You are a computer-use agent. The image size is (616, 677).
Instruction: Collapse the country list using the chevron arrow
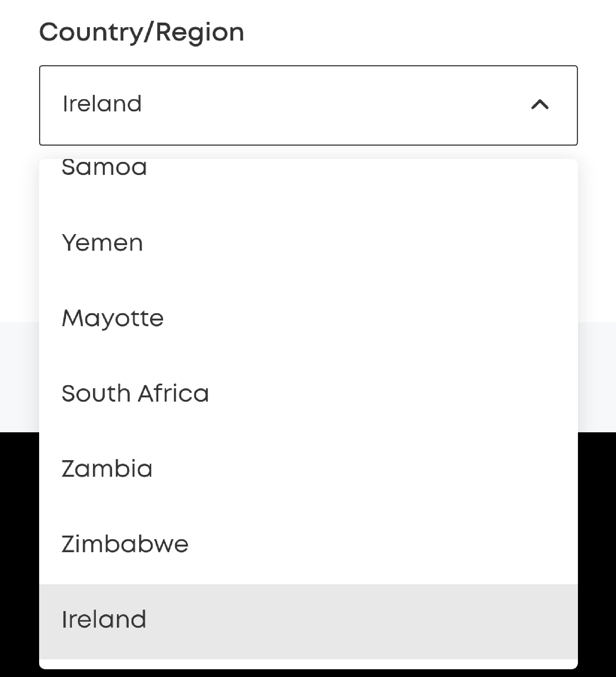coord(540,105)
